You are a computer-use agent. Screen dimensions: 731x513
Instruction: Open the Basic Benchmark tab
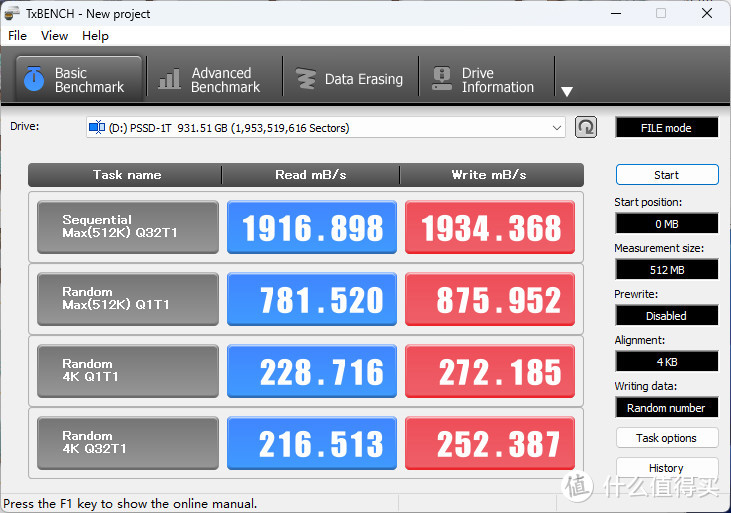click(78, 79)
